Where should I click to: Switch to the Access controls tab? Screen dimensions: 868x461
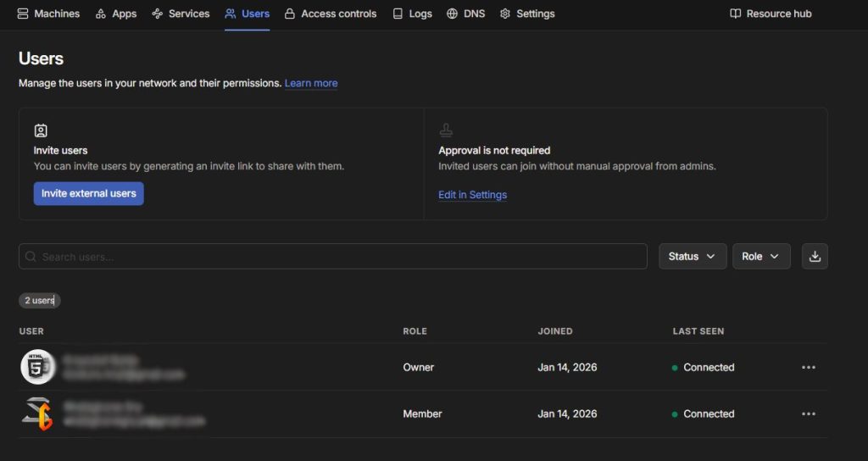click(330, 14)
